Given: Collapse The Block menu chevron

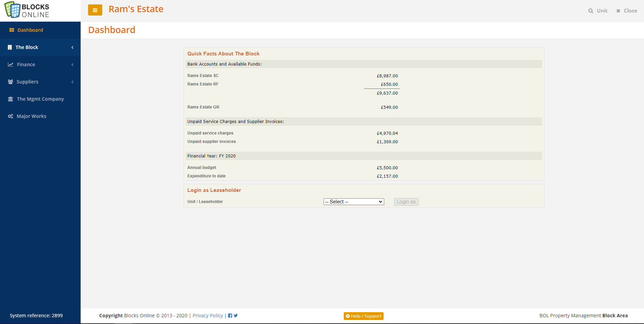Looking at the screenshot, I should click(x=72, y=47).
